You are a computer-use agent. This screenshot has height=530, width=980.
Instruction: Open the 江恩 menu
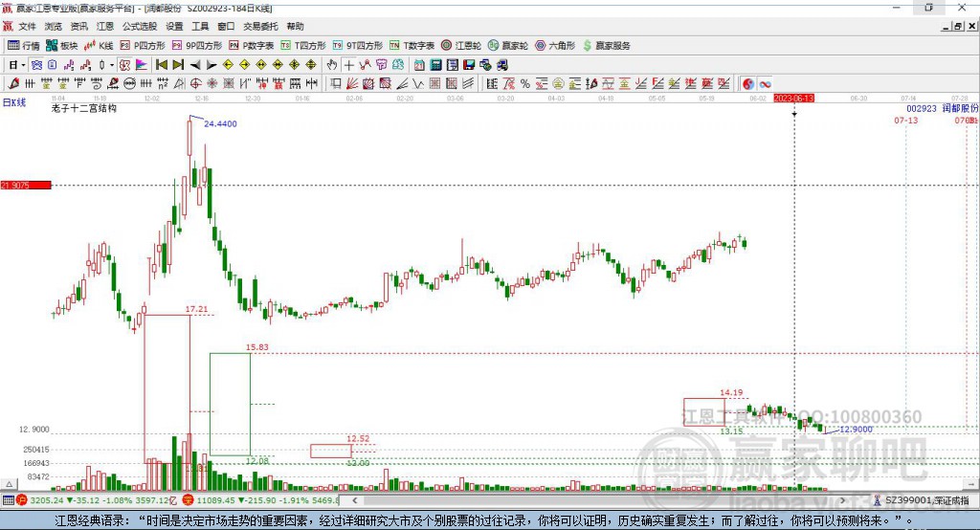coord(105,26)
